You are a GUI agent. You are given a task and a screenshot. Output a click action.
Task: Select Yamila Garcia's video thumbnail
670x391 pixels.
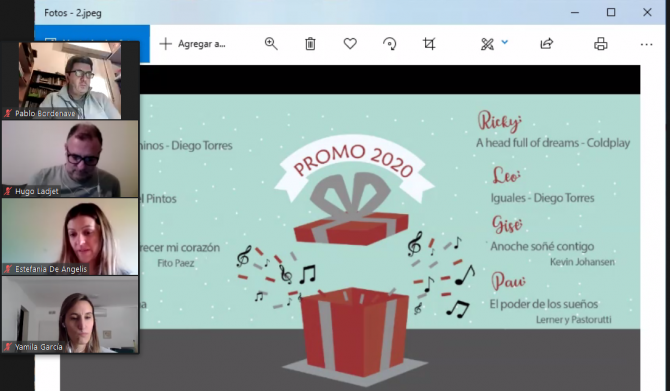coord(70,315)
